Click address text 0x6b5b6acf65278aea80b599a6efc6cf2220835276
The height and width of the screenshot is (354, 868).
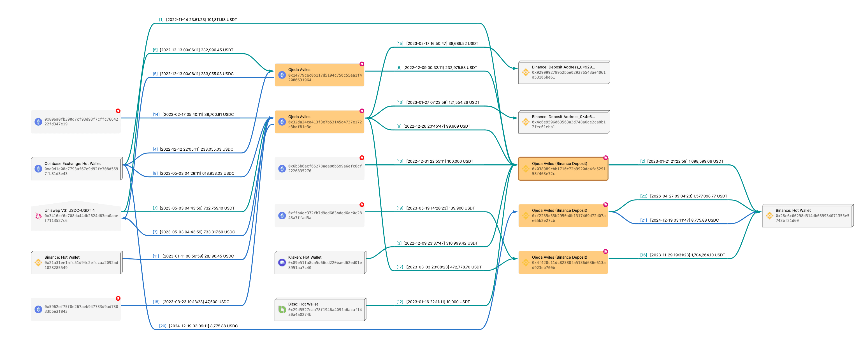coord(325,169)
